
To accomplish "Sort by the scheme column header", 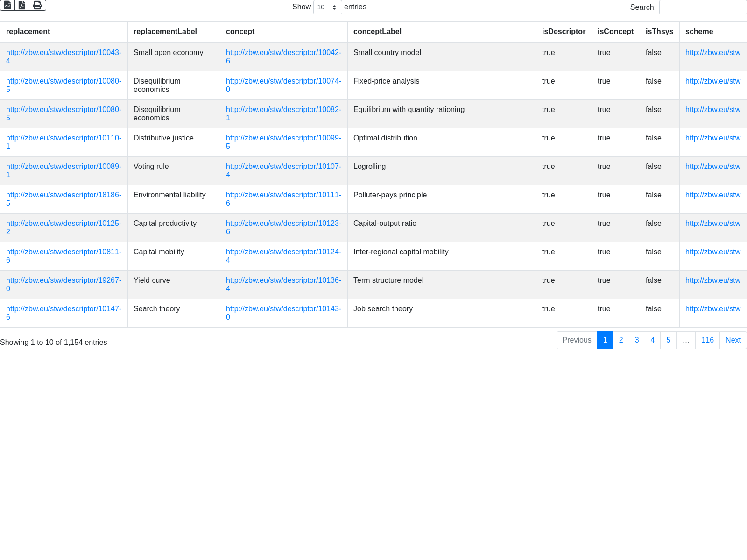I will 699,32.
